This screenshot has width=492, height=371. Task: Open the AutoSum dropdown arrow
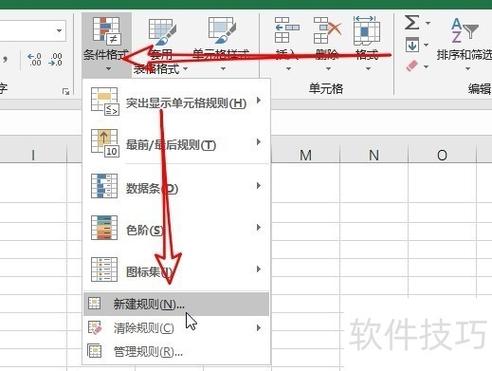[x=428, y=23]
